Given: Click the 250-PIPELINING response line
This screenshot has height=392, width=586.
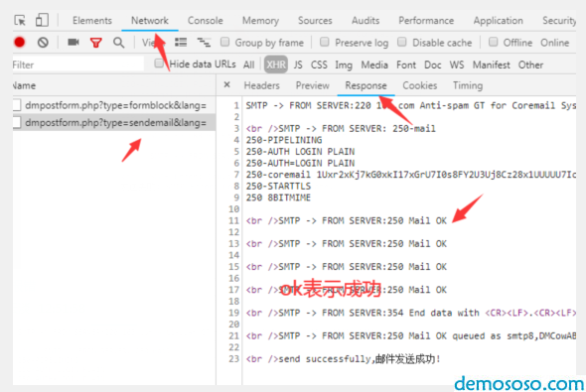Looking at the screenshot, I should point(284,140).
